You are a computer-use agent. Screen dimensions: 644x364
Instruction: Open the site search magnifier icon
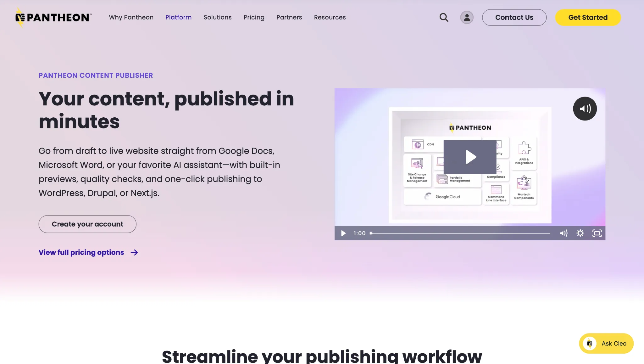(x=444, y=17)
